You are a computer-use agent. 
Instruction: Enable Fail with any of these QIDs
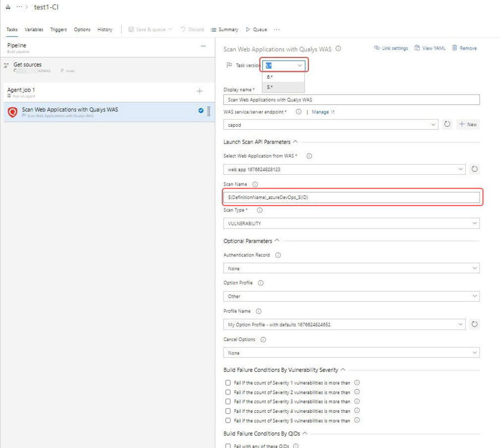click(x=228, y=446)
